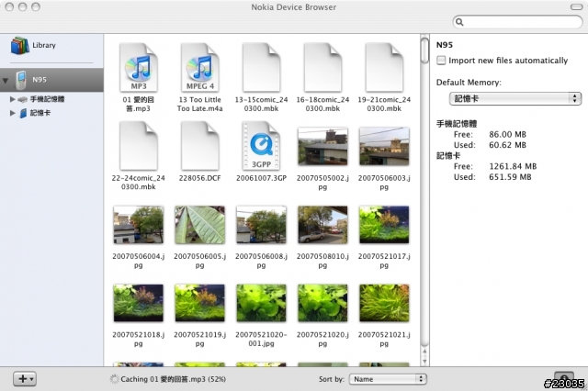Select thumbnail 20070521019.jpg
The width and height of the screenshot is (588, 391).
200,303
